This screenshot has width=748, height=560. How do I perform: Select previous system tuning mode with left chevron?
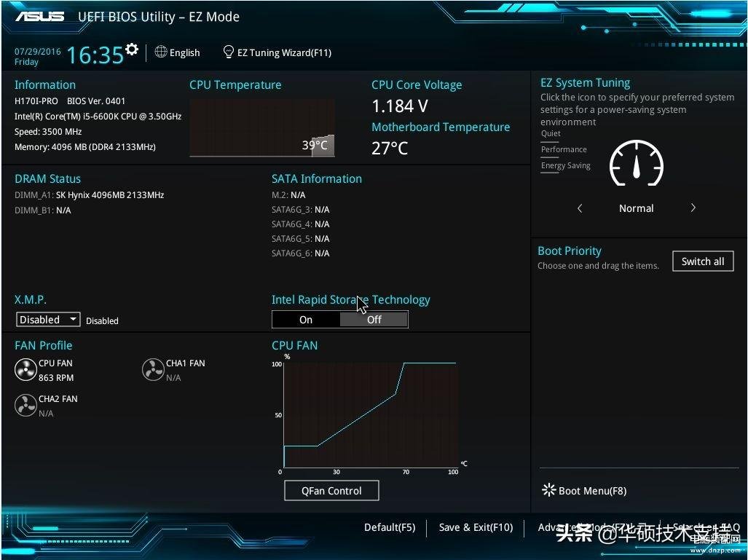click(x=580, y=208)
